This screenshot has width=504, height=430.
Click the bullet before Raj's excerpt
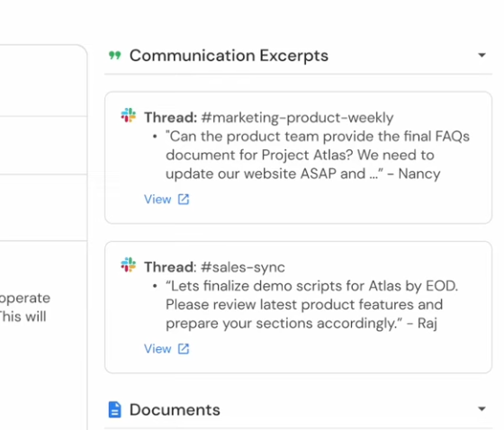pyautogui.click(x=155, y=286)
